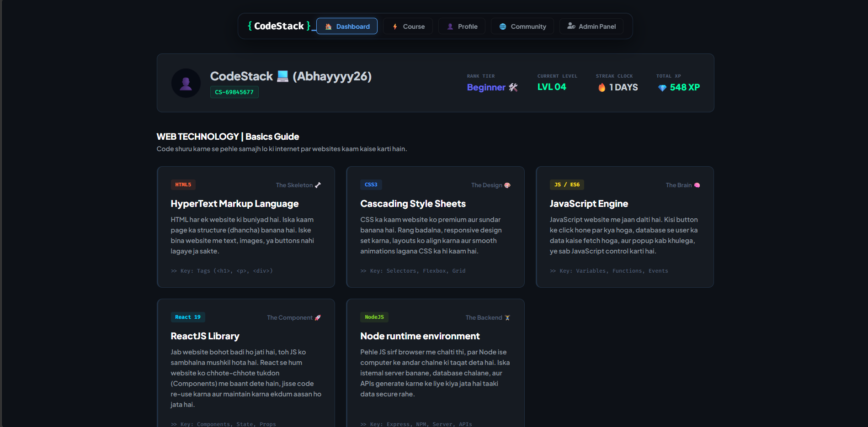Open the HyperText Markup Language card title
Viewport: 868px width, 427px height.
(234, 204)
